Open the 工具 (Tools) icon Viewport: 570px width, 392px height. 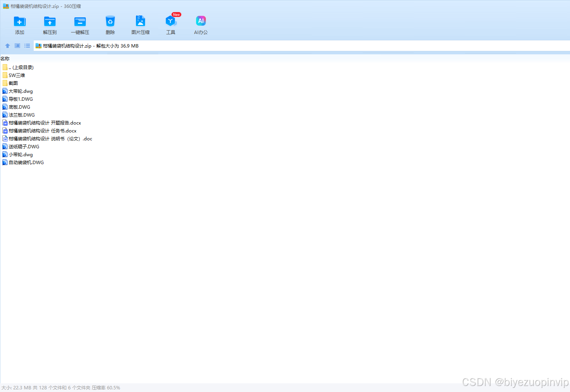[171, 21]
